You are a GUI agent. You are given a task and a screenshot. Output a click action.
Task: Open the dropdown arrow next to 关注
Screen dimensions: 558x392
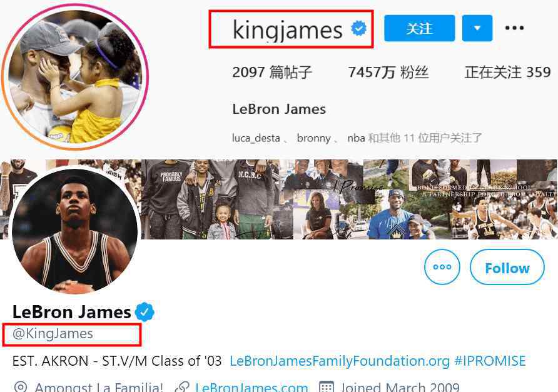[x=477, y=28]
